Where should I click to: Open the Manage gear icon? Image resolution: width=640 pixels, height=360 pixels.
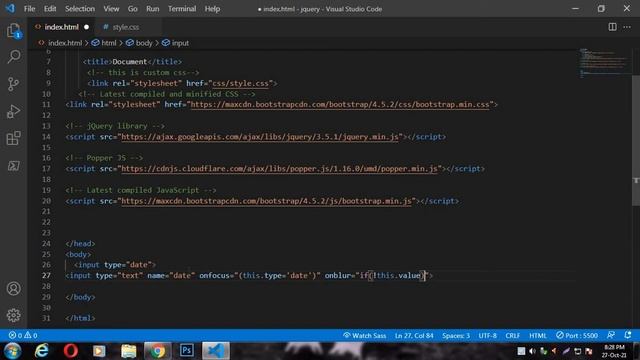click(x=13, y=315)
